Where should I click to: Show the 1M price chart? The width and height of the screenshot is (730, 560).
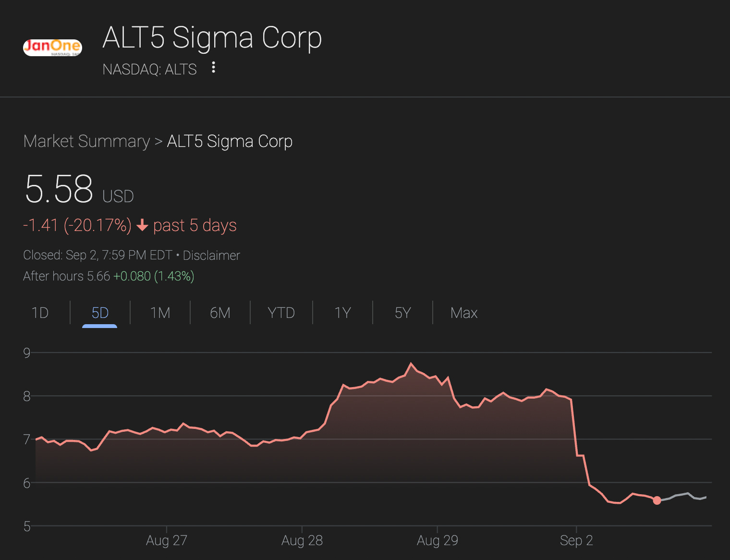tap(160, 313)
